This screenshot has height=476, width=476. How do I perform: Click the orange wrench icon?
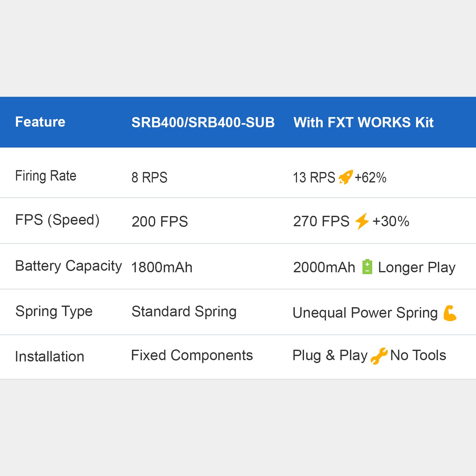click(379, 356)
